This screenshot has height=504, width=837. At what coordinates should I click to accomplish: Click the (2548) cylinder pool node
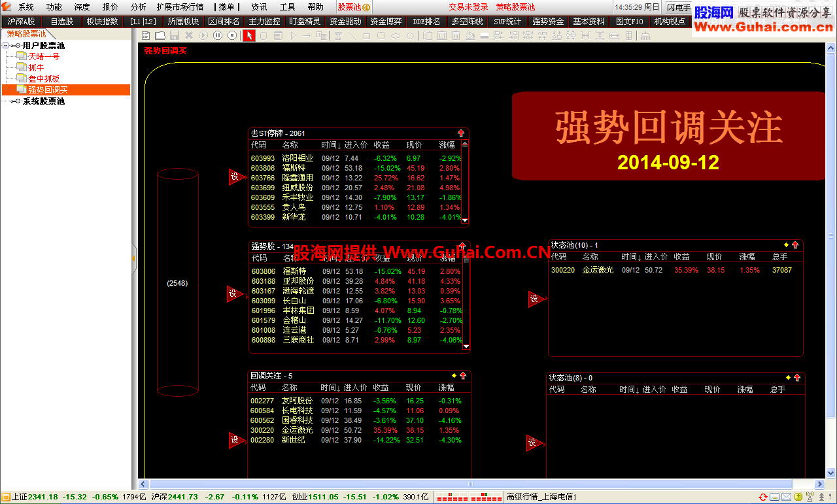177,283
